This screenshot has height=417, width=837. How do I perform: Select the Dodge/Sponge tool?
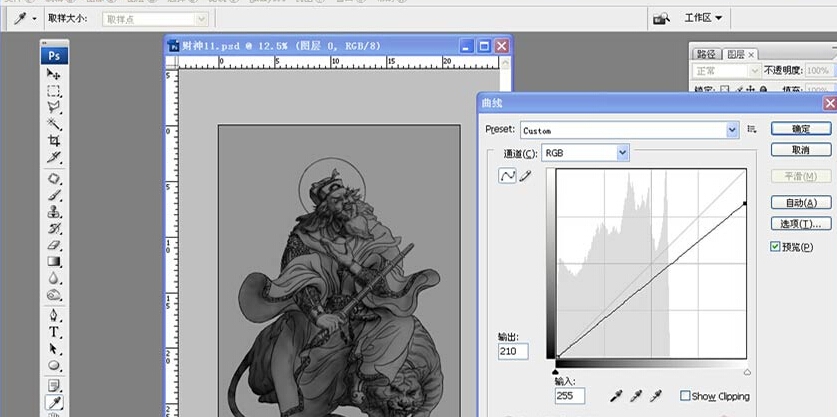(x=54, y=295)
